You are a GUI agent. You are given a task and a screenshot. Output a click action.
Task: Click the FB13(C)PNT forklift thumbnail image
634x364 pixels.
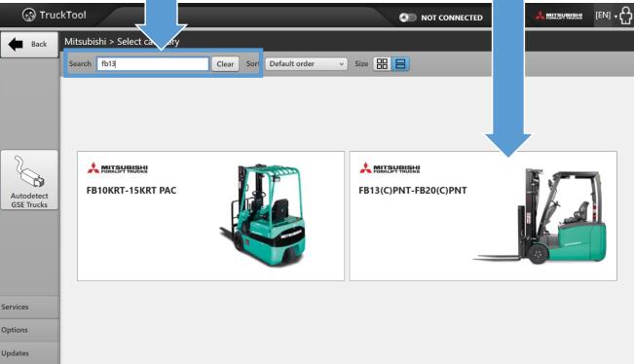(541, 216)
